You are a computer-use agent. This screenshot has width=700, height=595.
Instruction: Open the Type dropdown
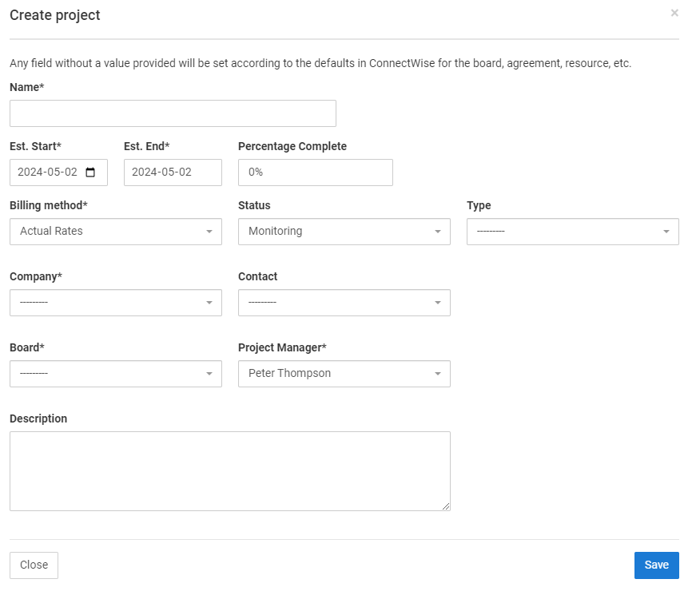coord(573,232)
